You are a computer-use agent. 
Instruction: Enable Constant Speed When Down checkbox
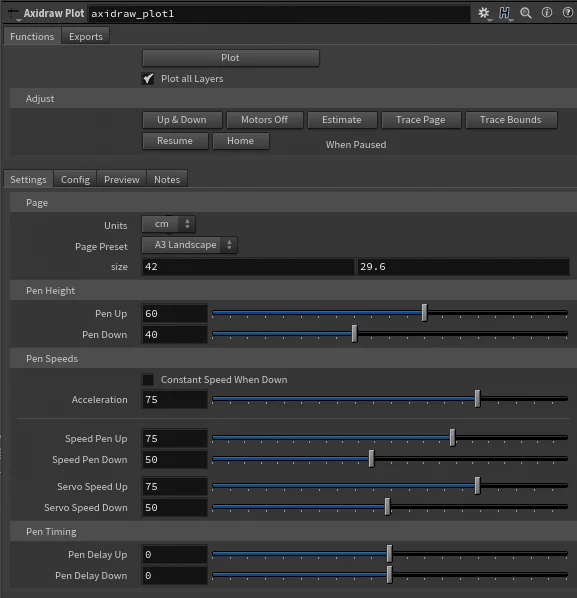click(148, 380)
